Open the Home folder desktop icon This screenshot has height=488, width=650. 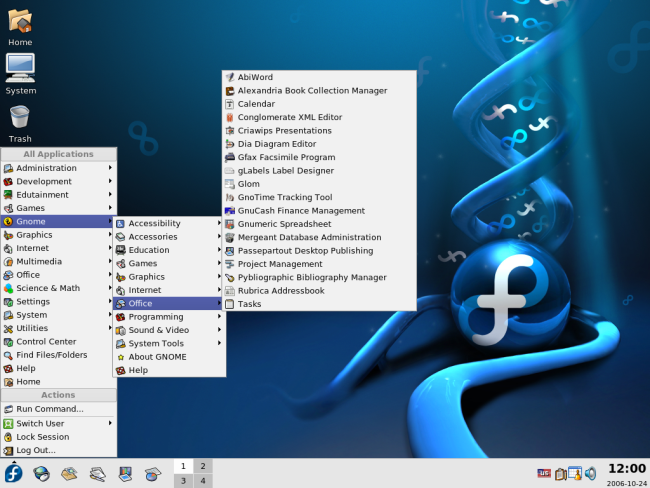(20, 27)
